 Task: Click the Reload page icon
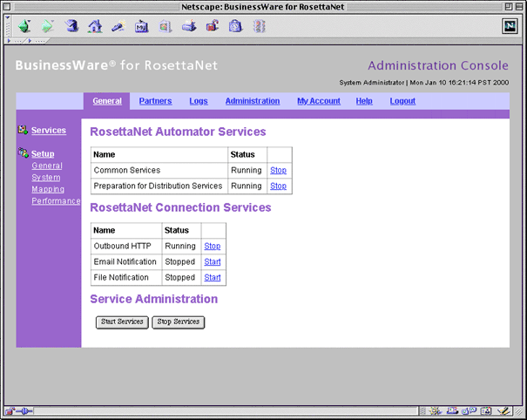coord(71,25)
